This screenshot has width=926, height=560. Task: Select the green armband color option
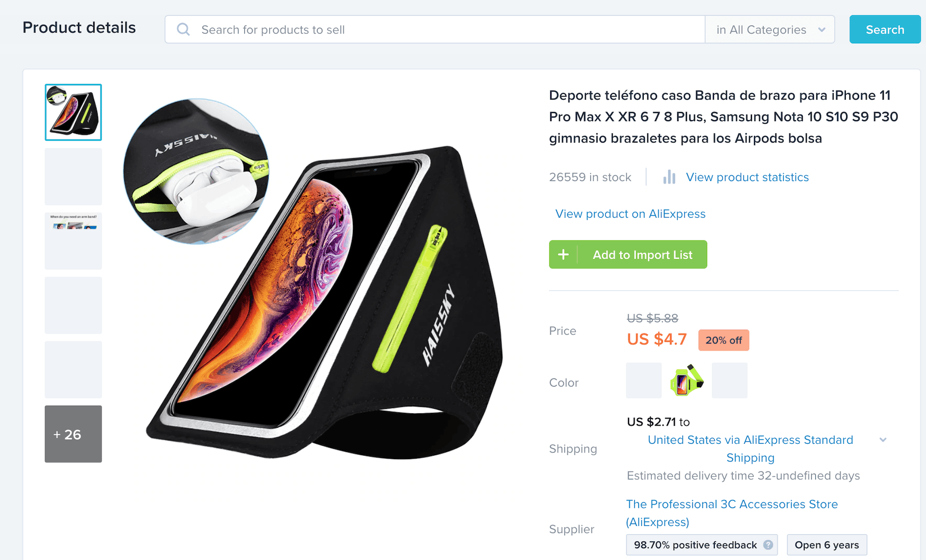click(687, 380)
